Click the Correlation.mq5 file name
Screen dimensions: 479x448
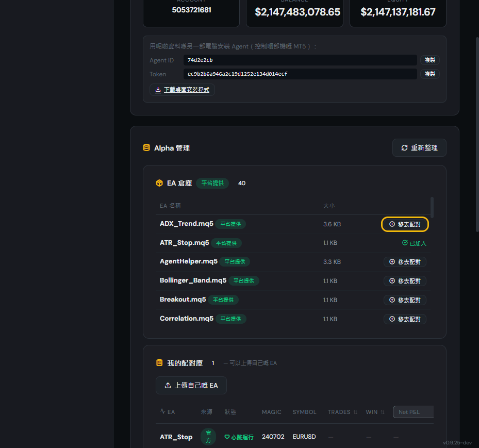pos(186,319)
